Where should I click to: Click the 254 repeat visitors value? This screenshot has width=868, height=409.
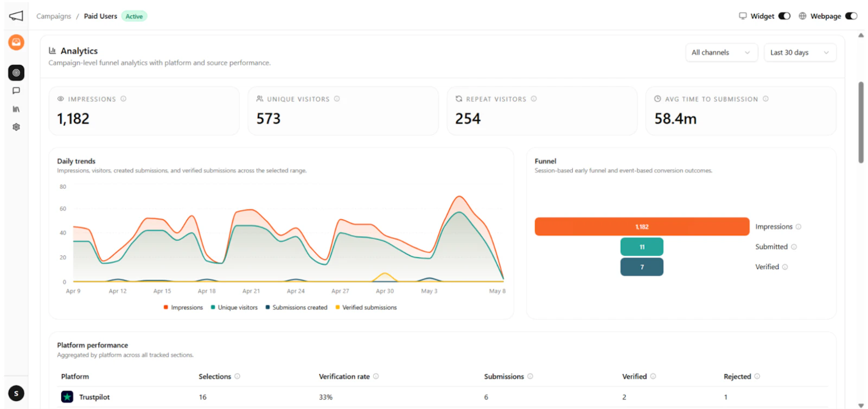(468, 119)
